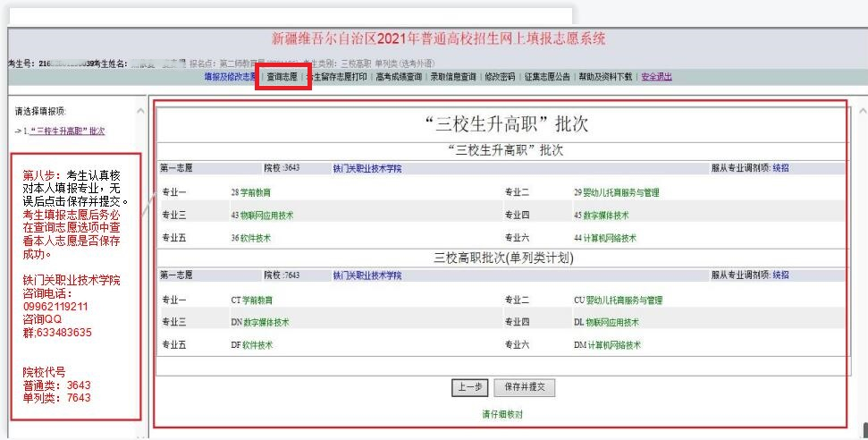
Task: Click the DM 计算机网络技术 major entry
Action: 607,344
